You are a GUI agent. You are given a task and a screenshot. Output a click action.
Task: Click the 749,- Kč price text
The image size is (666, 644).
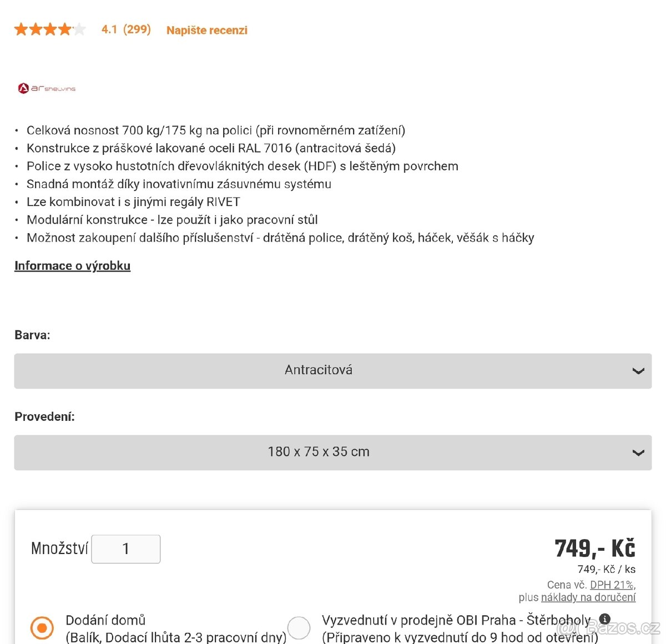pos(595,549)
